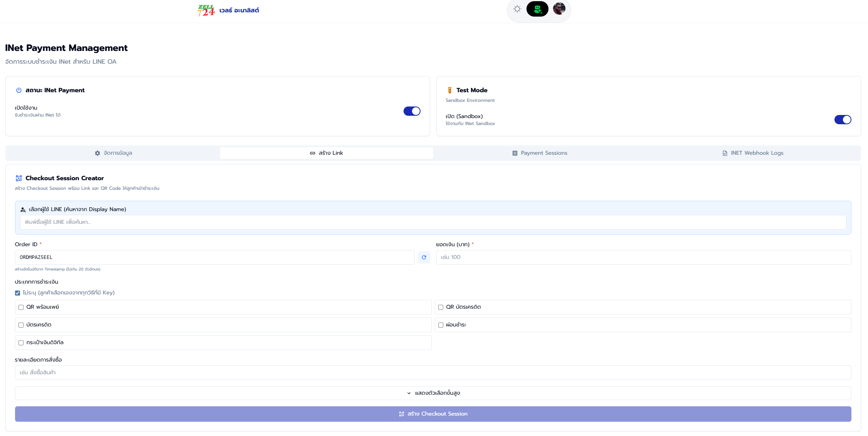
Task: Click the ยอดเงิน (บาท) amount field
Action: (644, 257)
